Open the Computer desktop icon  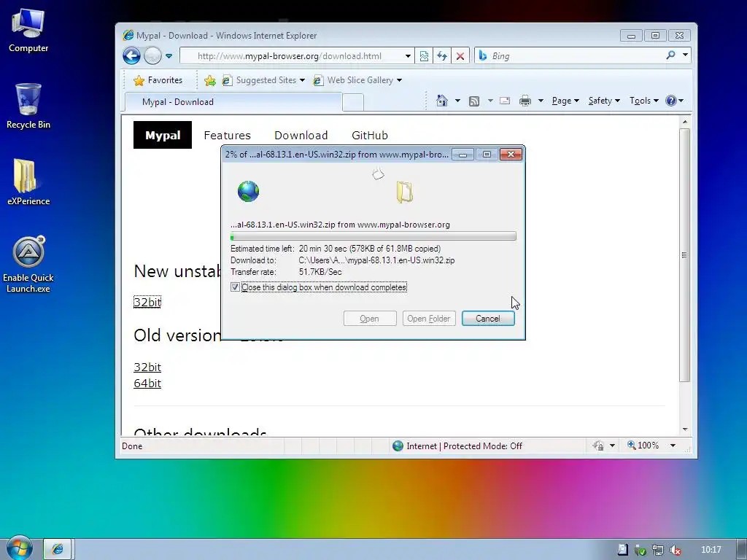[x=28, y=31]
